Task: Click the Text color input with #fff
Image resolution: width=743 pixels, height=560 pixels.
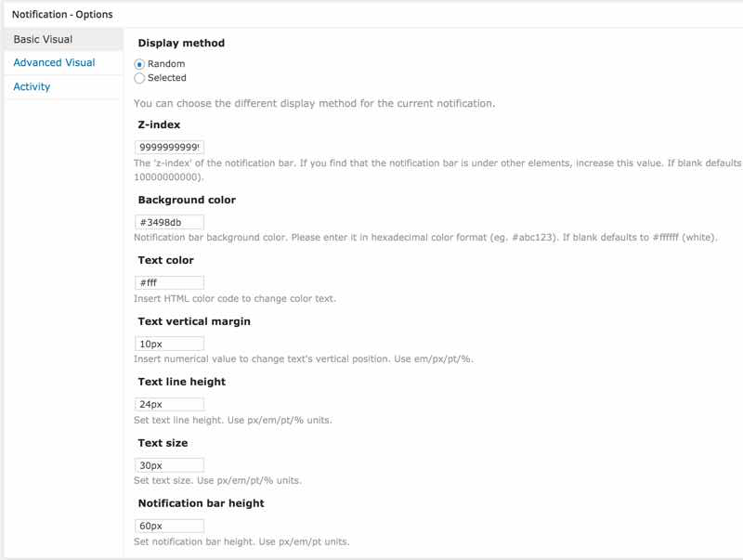Action: pos(169,282)
